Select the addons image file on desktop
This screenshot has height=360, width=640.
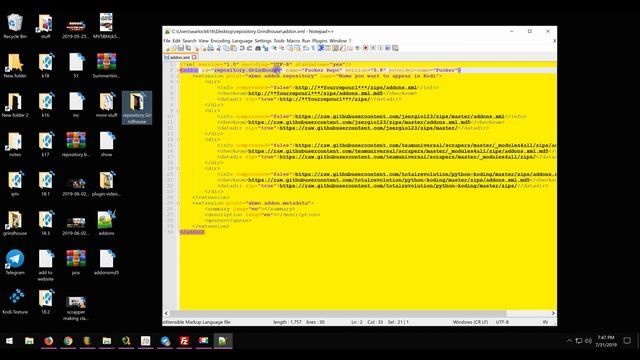106,223
